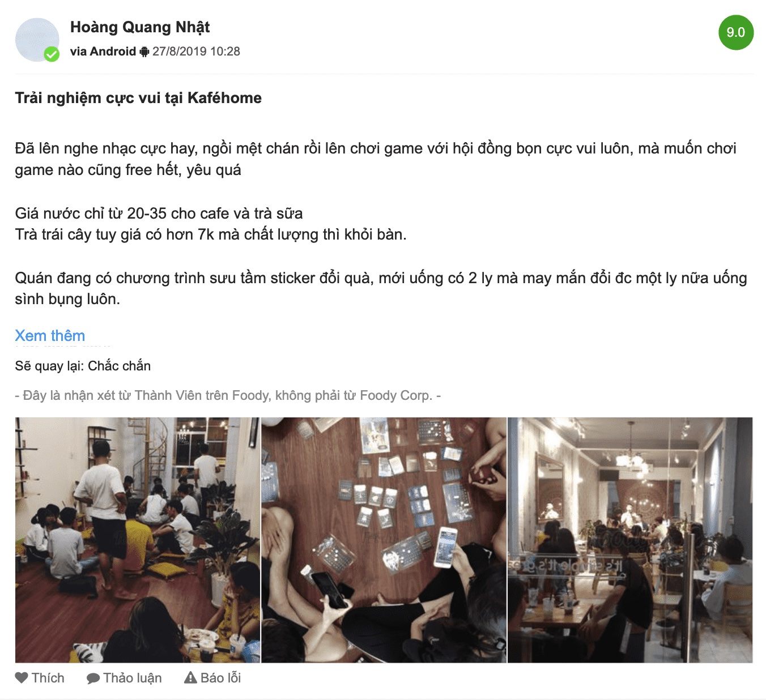This screenshot has width=766, height=700.
Task: Click the green 9.0 rating badge
Action: coord(736,32)
